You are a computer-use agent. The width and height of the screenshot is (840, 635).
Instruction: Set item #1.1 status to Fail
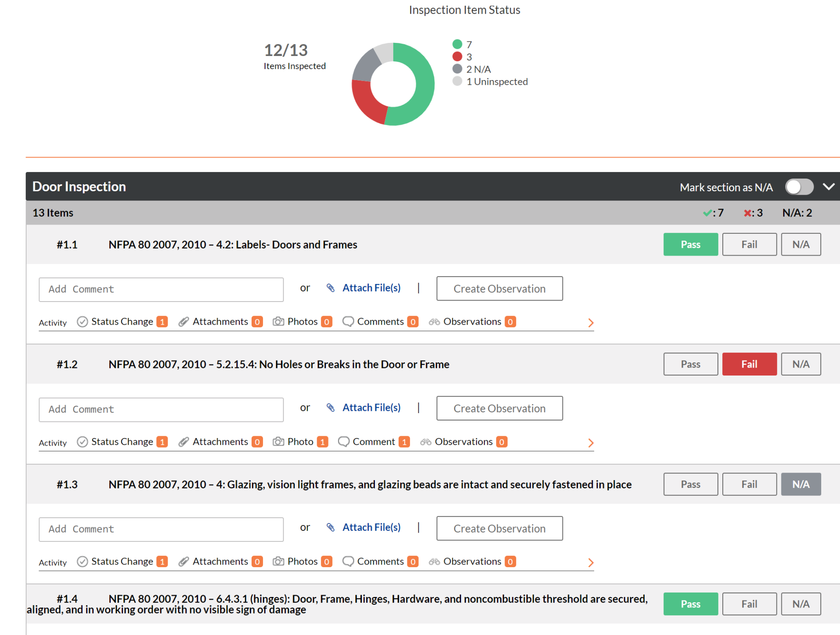tap(749, 244)
